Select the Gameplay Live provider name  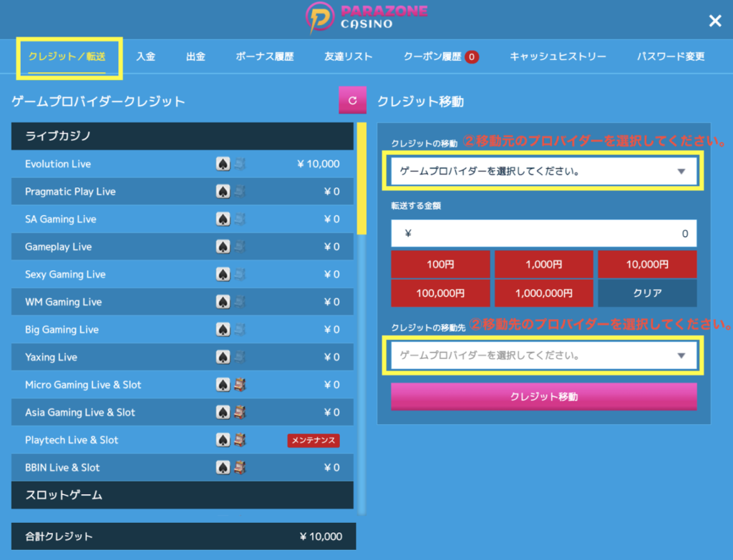pyautogui.click(x=59, y=247)
